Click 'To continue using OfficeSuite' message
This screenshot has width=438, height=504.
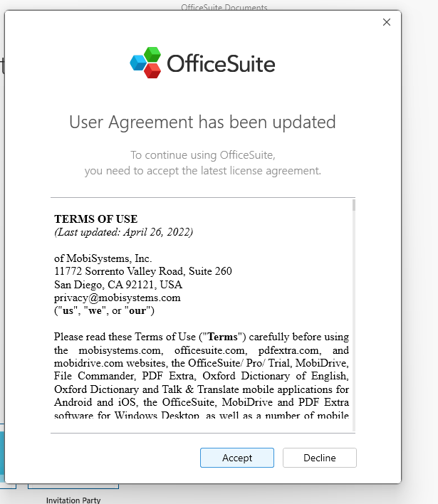(202, 155)
